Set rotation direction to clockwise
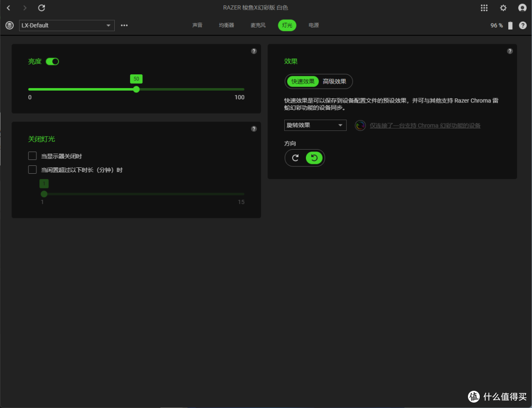This screenshot has height=408, width=532. pyautogui.click(x=295, y=158)
